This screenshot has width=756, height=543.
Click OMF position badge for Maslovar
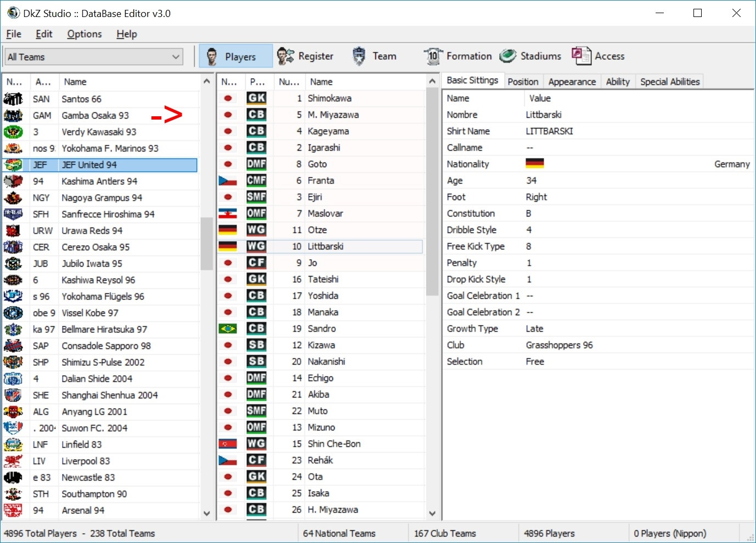click(x=256, y=213)
